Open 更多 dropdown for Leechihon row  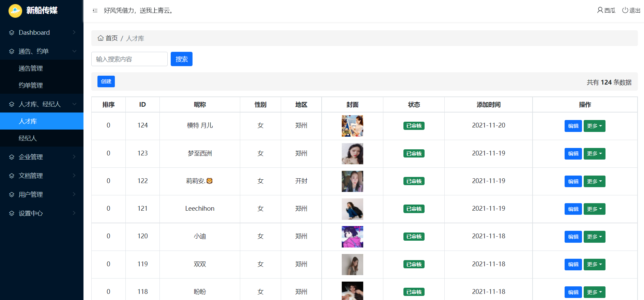594,209
